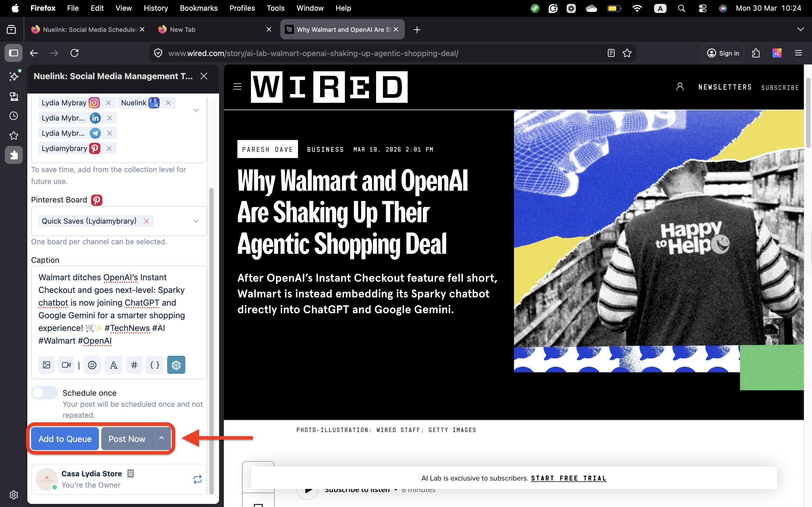Viewport: 812px width, 507px height.
Task: Click the hashtag icon in caption toolbar
Action: [x=134, y=365]
